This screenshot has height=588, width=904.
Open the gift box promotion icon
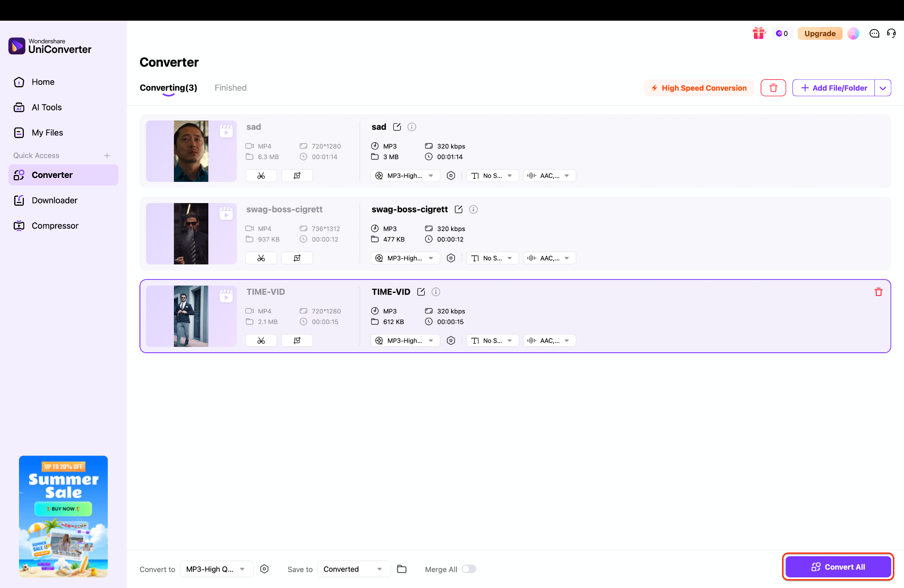coord(759,33)
